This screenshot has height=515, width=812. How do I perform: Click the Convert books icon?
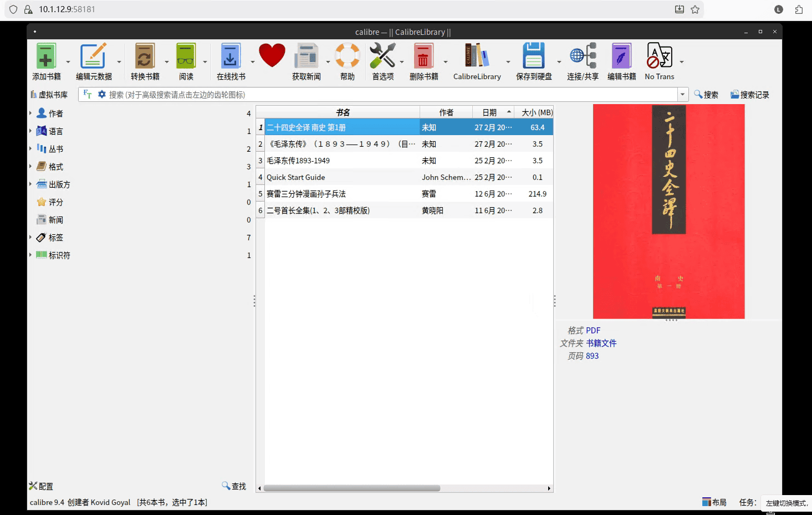(145, 57)
